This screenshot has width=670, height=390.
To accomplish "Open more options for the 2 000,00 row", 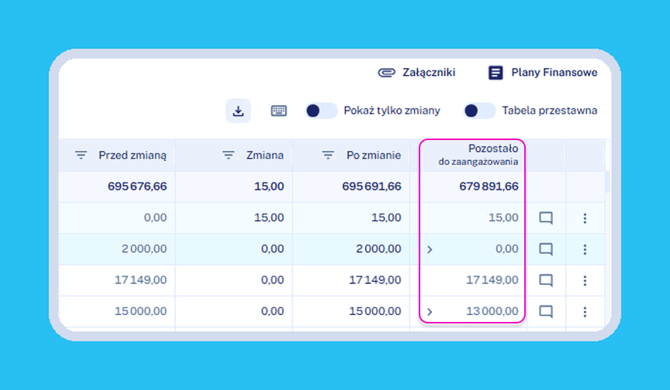I will coord(585,249).
